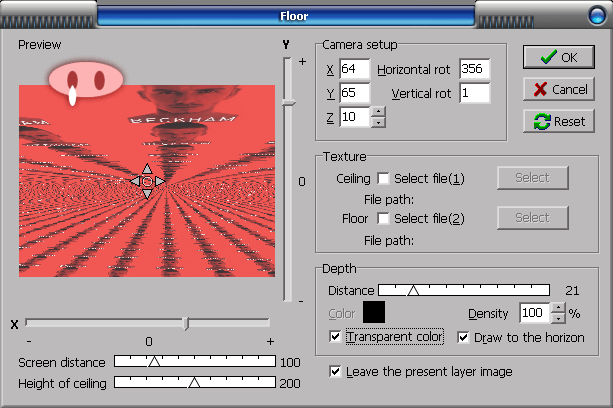Screen dimensions: 613x408
Task: Decrease camera Z with down spinner
Action: point(378,122)
